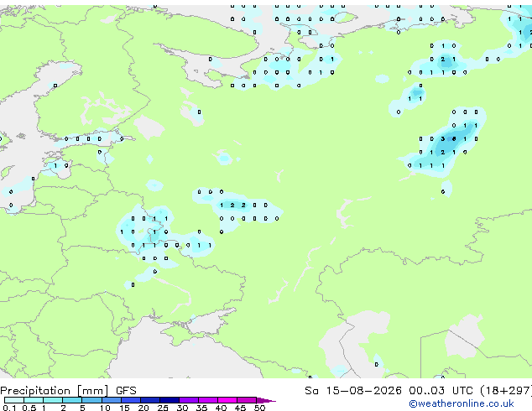Click the legend label '10'
The image size is (532, 411).
tap(105, 408)
